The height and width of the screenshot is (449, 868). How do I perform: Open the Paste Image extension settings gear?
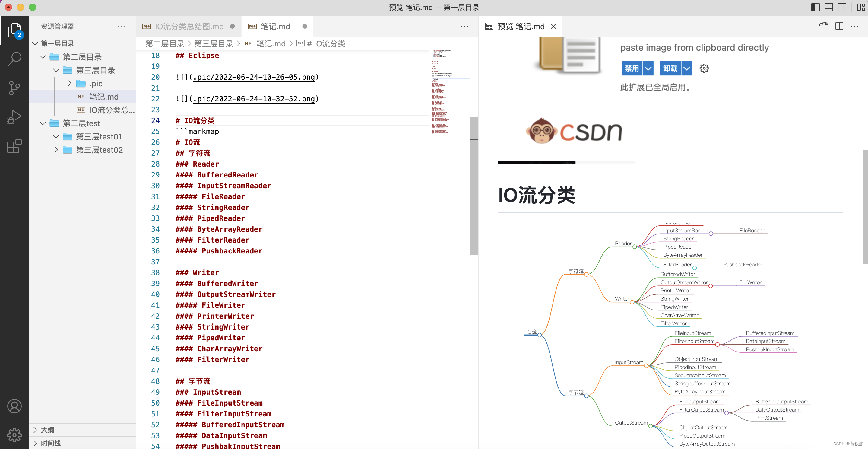click(x=704, y=68)
